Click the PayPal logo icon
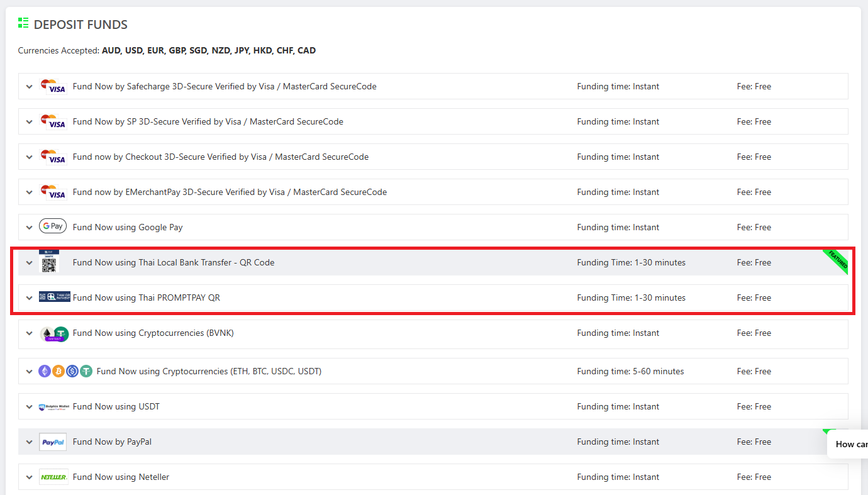The image size is (868, 495). (x=53, y=442)
